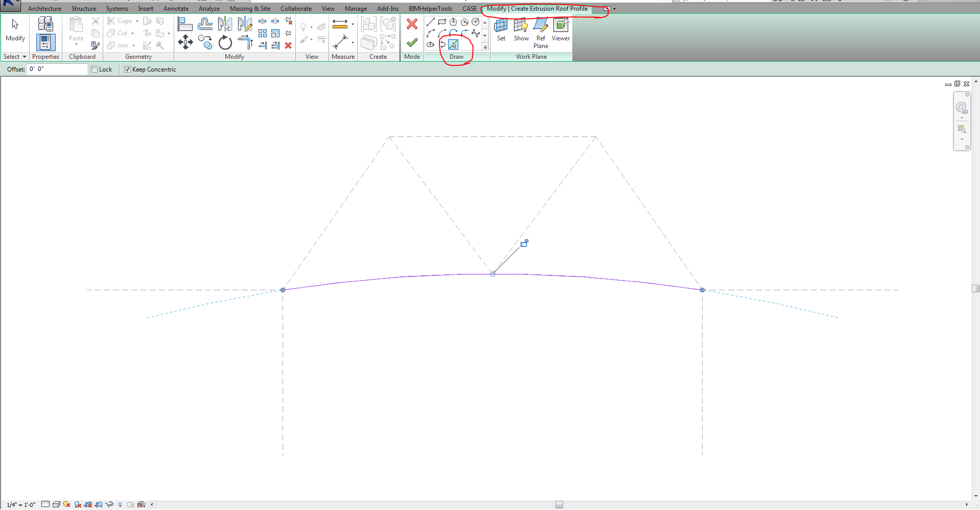Click the Ref Plane tool
Screen dimensions: 980x510
[x=541, y=31]
